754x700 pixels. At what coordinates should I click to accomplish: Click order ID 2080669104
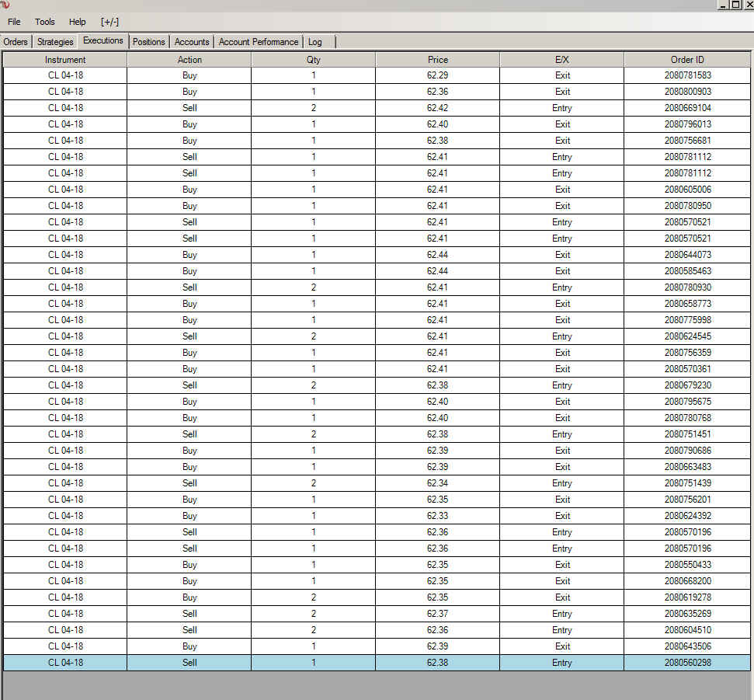tap(688, 108)
